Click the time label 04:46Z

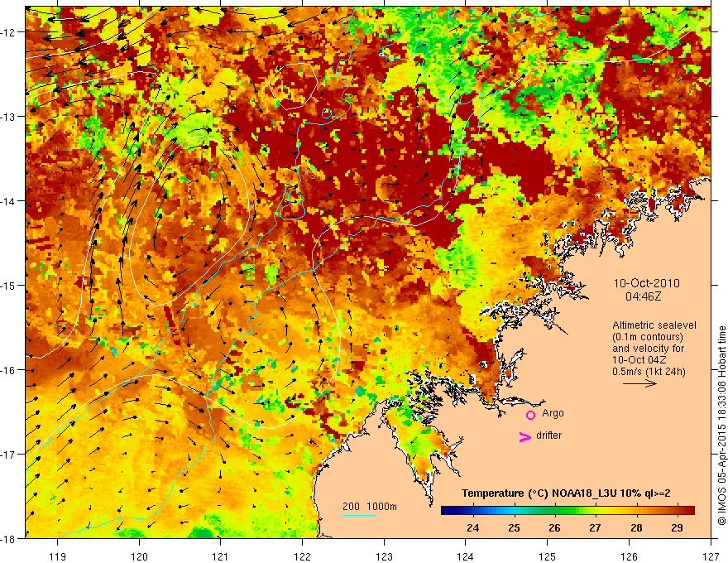pyautogui.click(x=643, y=296)
